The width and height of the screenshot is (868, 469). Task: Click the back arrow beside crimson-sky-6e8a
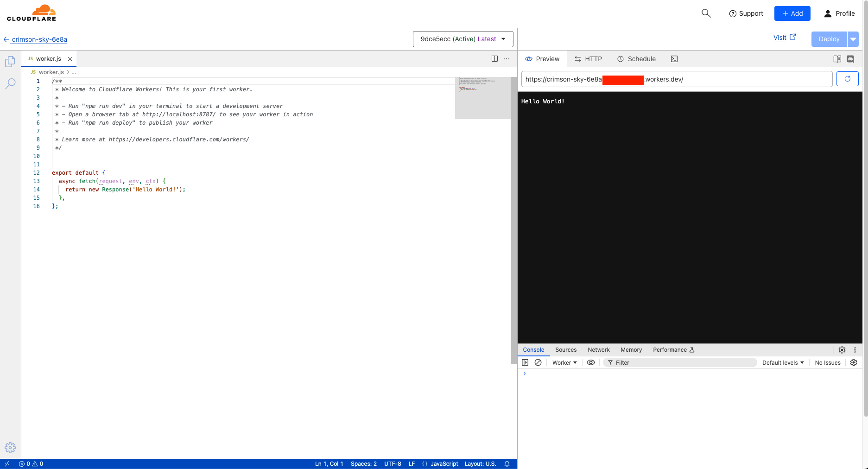click(6, 39)
